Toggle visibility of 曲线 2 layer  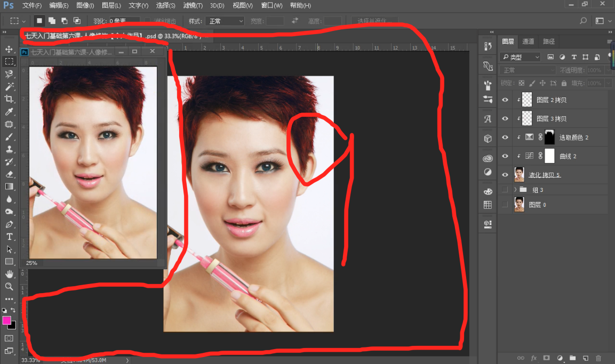pos(505,156)
